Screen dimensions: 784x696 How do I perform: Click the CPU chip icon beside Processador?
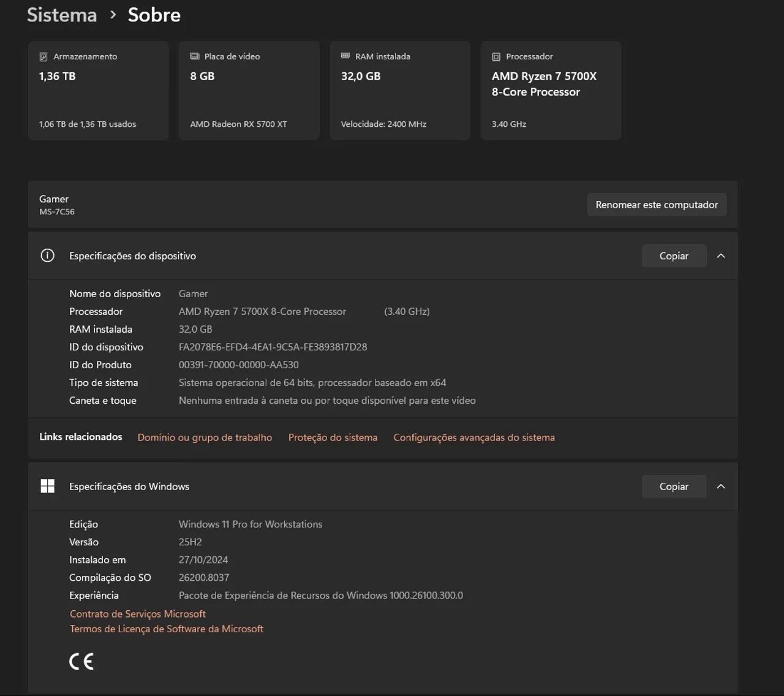point(496,57)
